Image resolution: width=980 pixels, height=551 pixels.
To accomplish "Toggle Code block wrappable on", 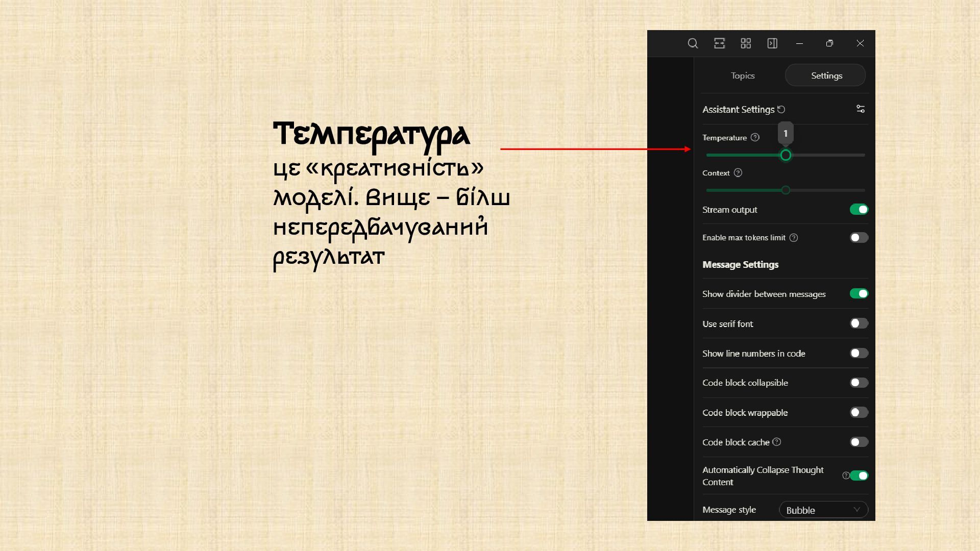I will [859, 412].
